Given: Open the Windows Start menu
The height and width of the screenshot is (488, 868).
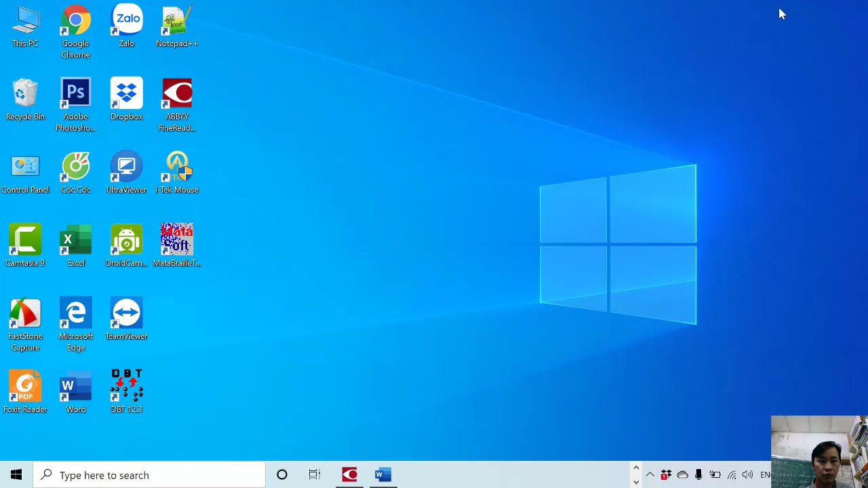Looking at the screenshot, I should 16,475.
